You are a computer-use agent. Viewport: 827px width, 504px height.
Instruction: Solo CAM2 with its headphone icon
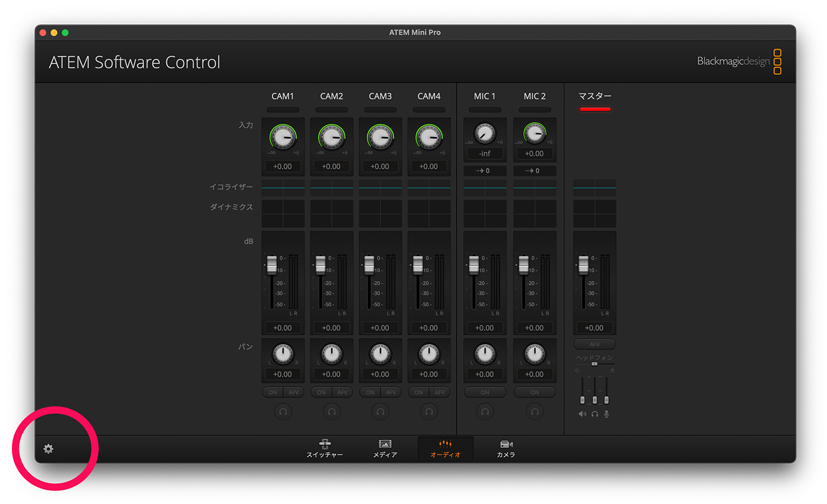(x=331, y=411)
